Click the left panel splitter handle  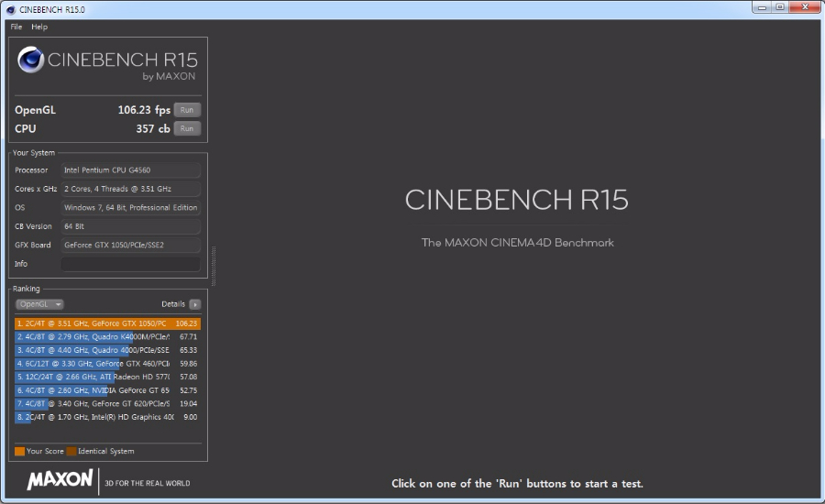pyautogui.click(x=214, y=266)
